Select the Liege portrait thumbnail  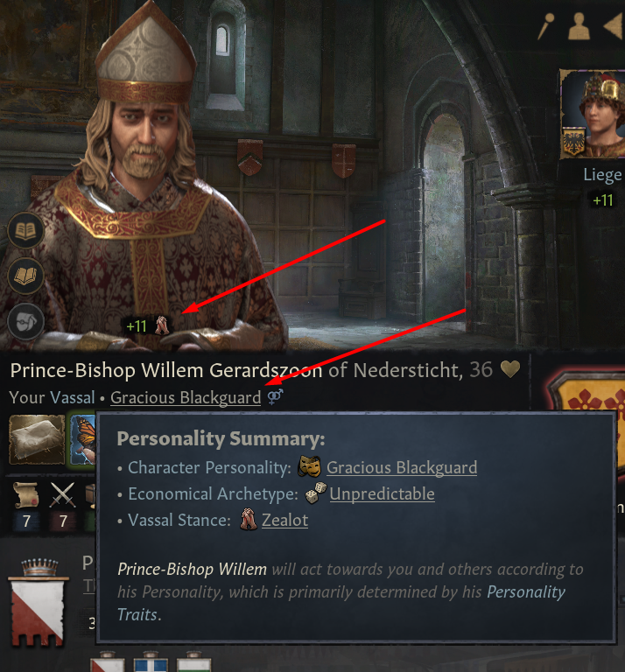[593, 115]
